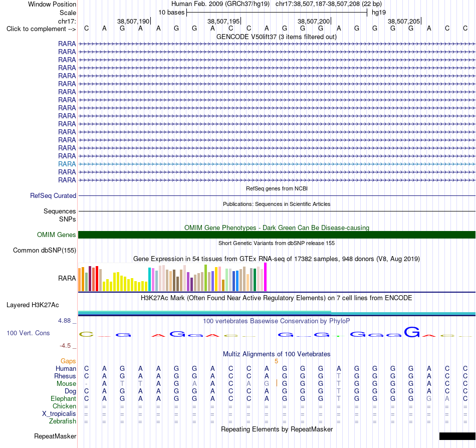Open 'Short Genetic Variants from dbSNP release 155' title
Viewport: 476px width, 448px height.
point(277,243)
